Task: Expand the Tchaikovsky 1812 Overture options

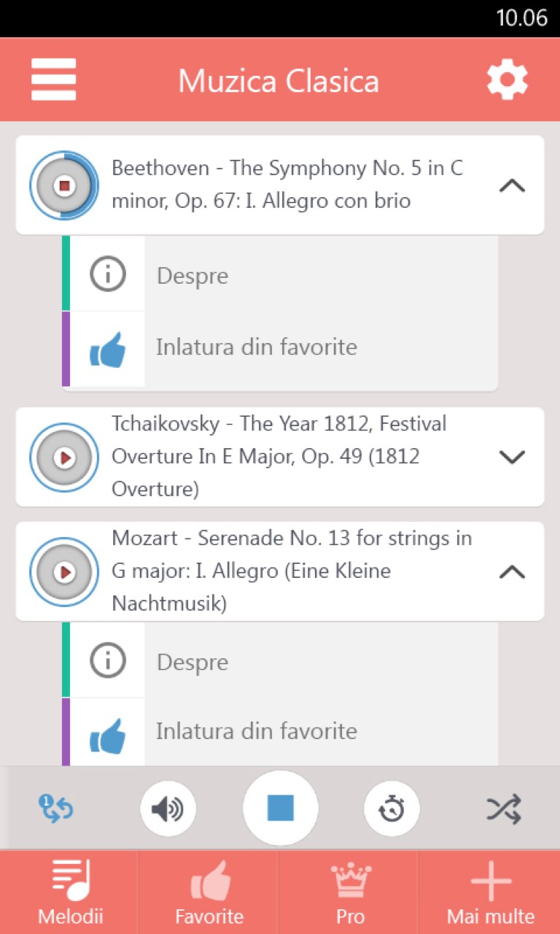Action: (512, 458)
